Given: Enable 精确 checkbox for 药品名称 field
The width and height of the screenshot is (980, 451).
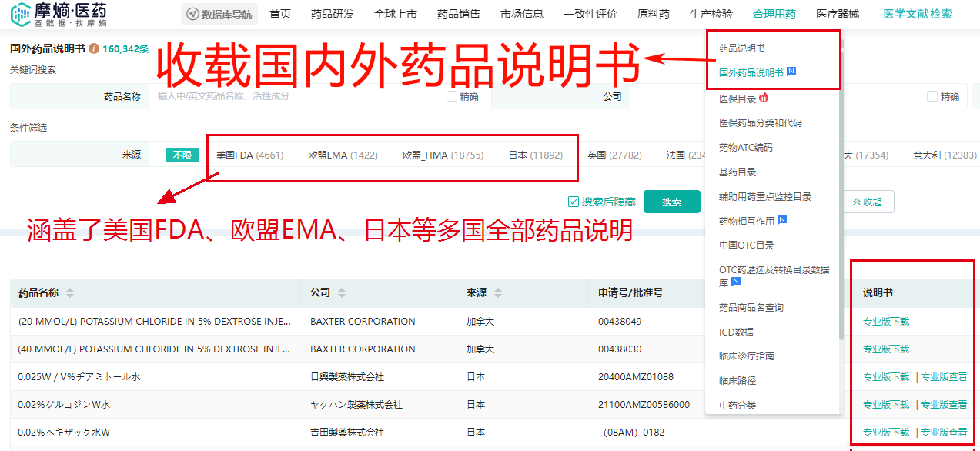Looking at the screenshot, I should click(452, 96).
